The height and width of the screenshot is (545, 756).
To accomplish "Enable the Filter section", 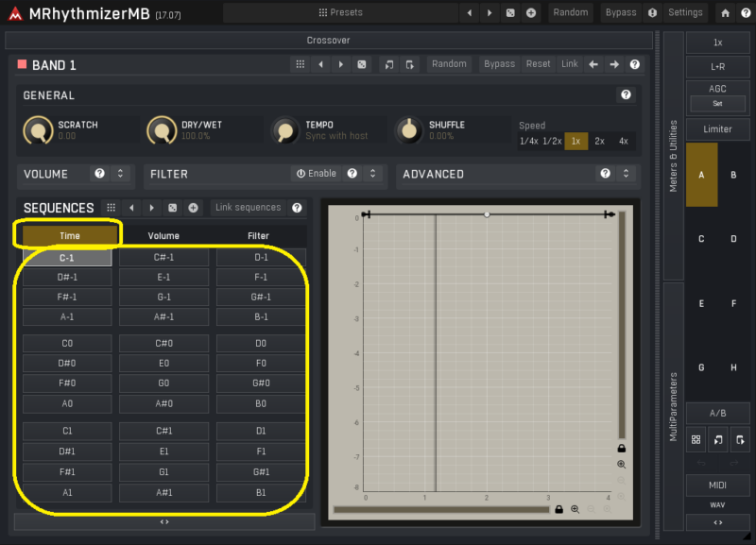I will pos(316,174).
